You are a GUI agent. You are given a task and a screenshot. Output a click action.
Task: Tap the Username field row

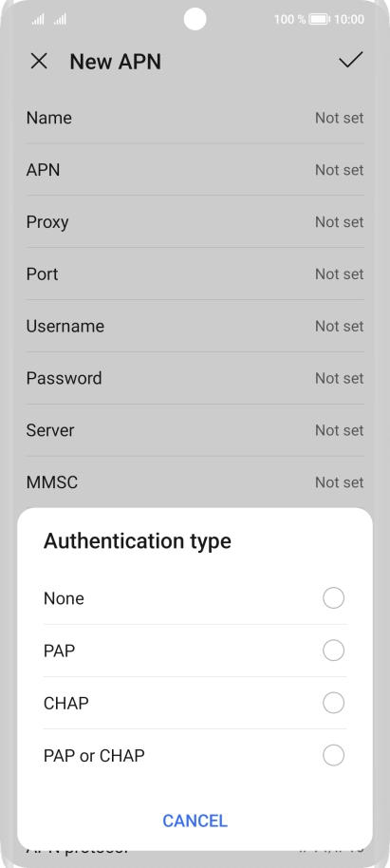pos(195,326)
